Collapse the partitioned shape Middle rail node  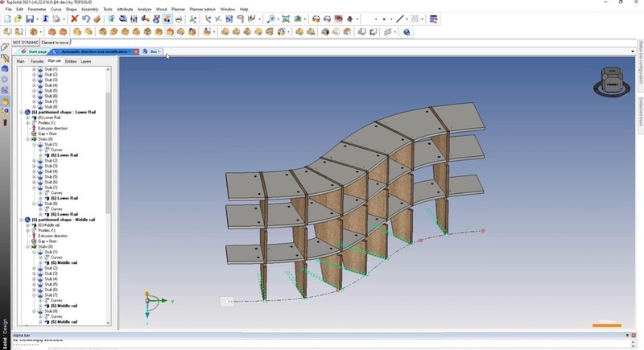[22, 220]
